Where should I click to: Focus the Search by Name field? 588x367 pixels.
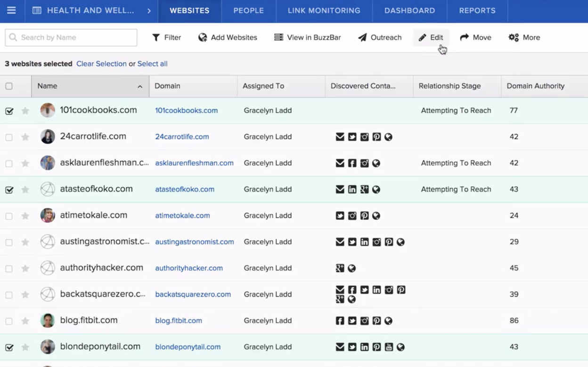[71, 37]
